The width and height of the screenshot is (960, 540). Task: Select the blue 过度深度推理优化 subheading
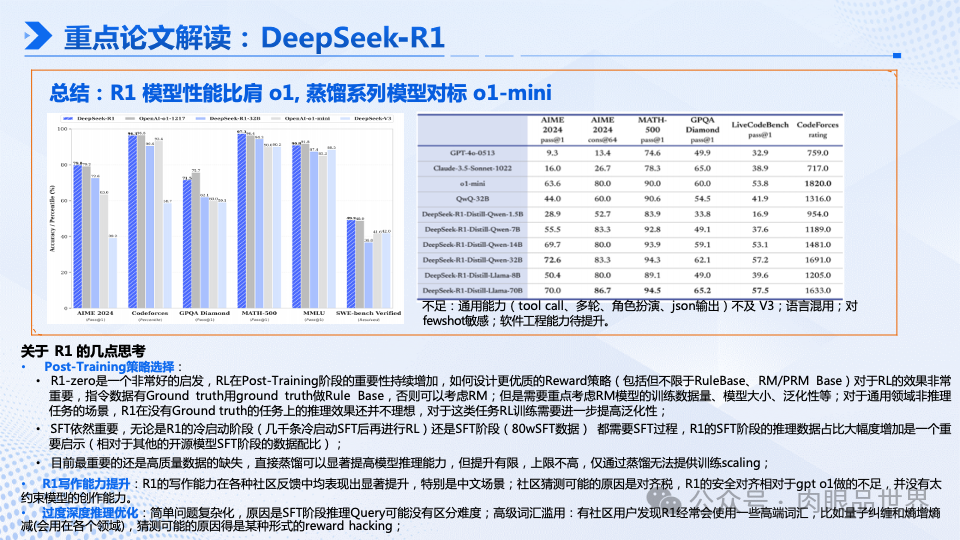90,512
